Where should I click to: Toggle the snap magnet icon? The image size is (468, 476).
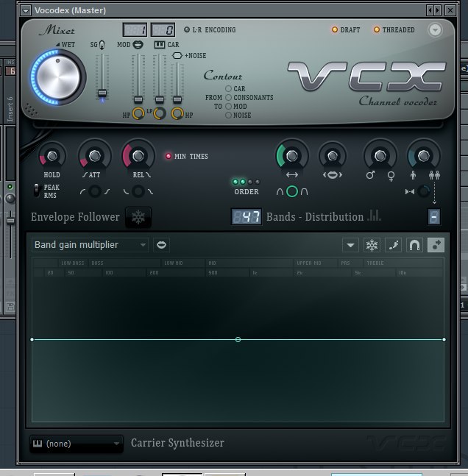pyautogui.click(x=414, y=245)
